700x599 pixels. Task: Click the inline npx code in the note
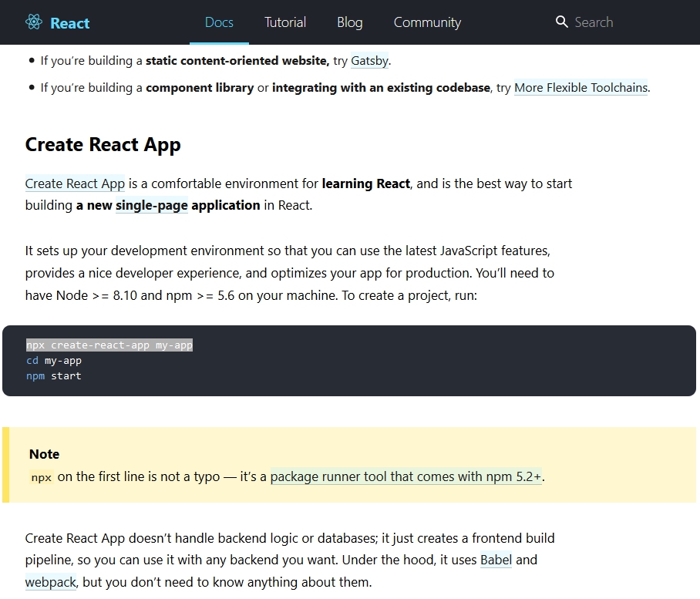[42, 477]
